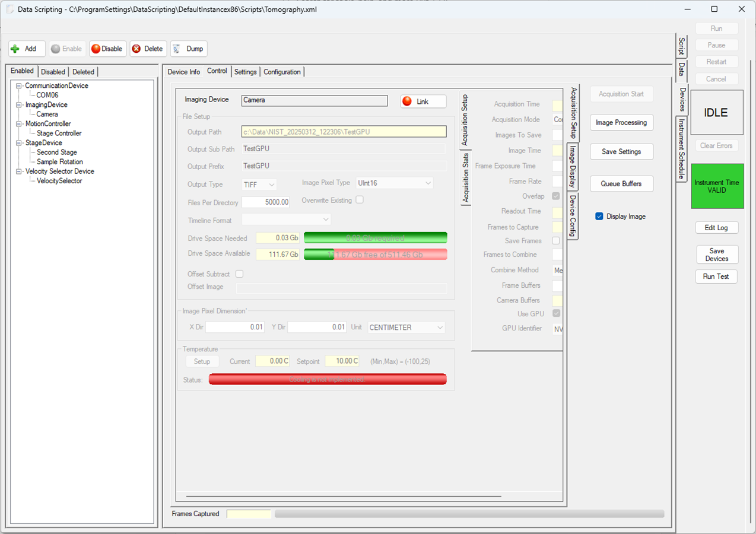The height and width of the screenshot is (534, 756).
Task: Open the Script side tab
Action: tap(682, 46)
